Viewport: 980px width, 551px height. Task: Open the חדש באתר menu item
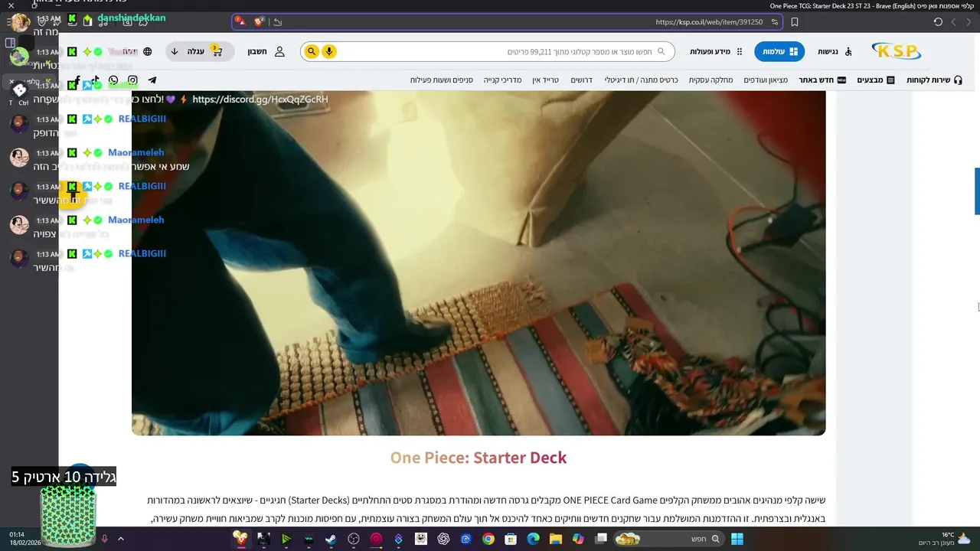click(x=822, y=80)
